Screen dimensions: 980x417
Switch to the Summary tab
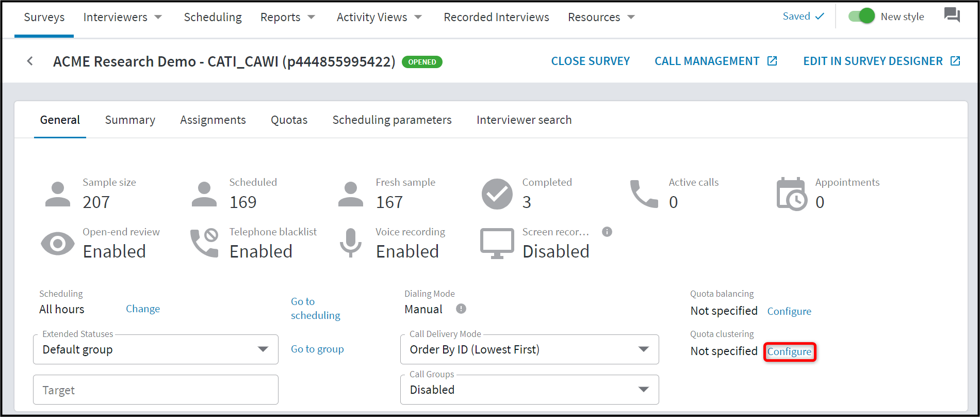pos(130,120)
